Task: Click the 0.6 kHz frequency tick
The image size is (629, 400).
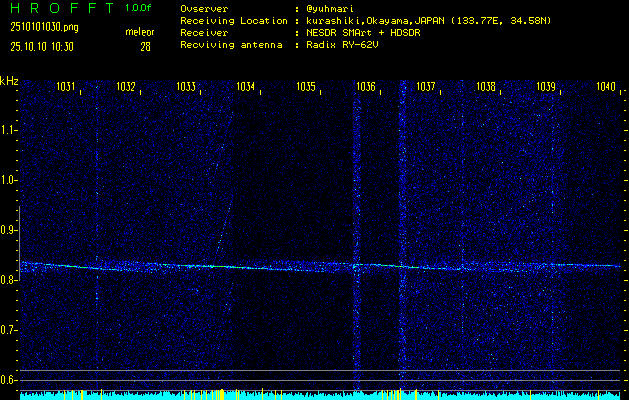Action: tap(9, 380)
